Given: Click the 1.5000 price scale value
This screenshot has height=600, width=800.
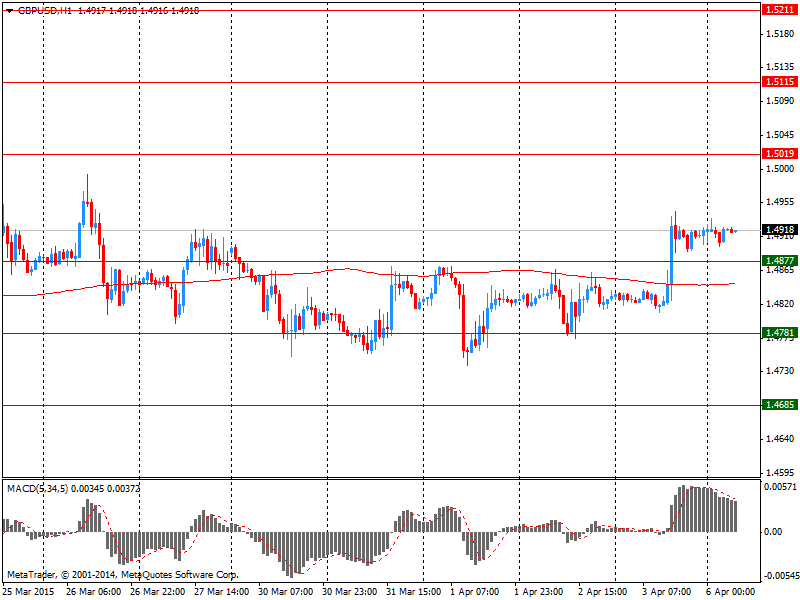Looking at the screenshot, I should point(781,168).
